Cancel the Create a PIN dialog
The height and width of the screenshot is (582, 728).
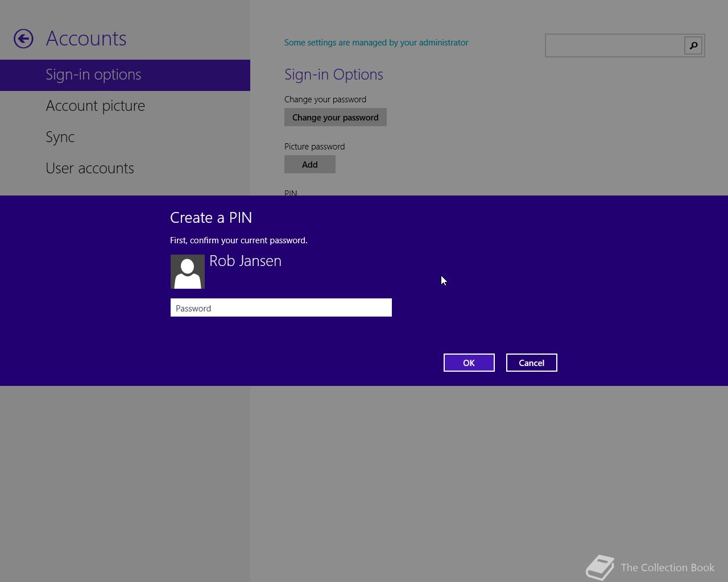point(532,363)
